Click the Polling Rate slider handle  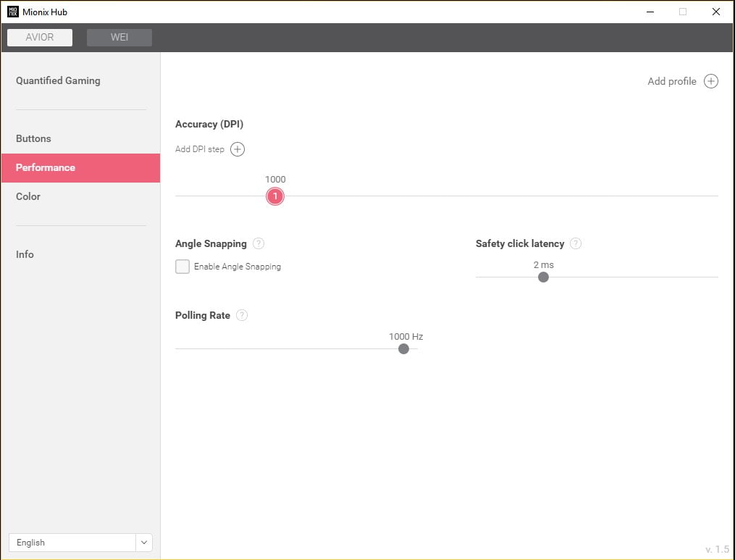(404, 348)
